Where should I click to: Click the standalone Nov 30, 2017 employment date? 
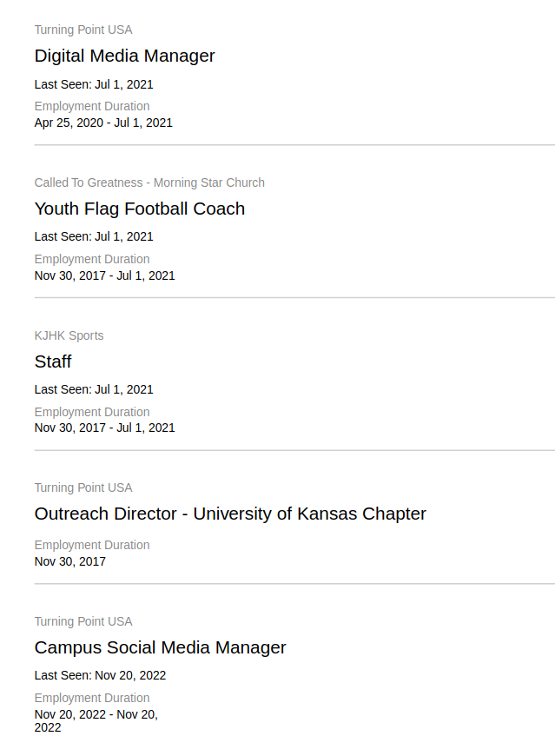70,561
